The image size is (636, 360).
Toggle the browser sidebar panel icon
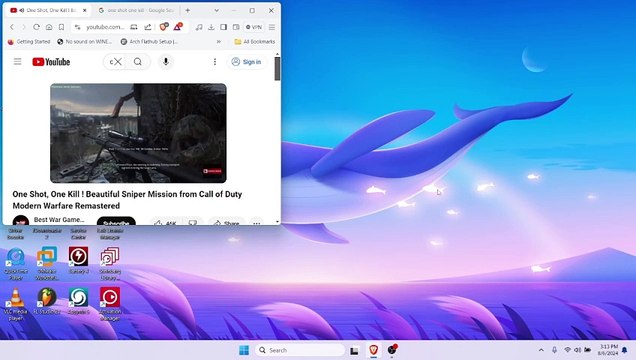[x=223, y=27]
